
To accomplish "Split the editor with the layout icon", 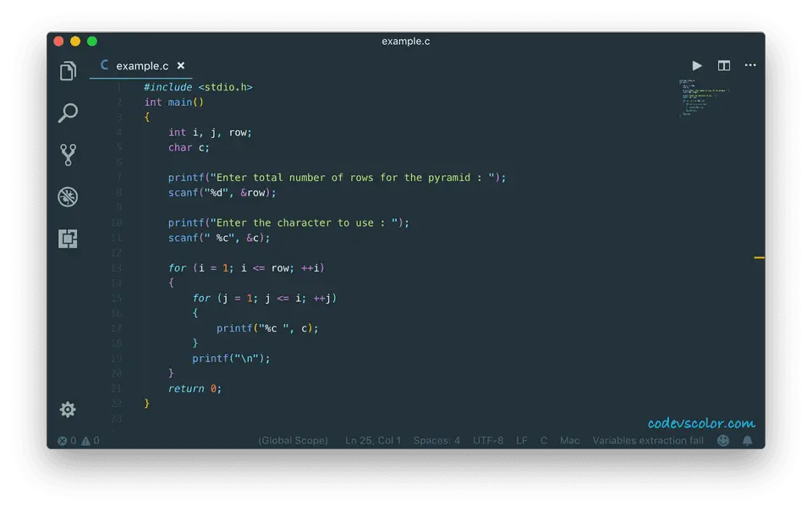I will (x=724, y=66).
